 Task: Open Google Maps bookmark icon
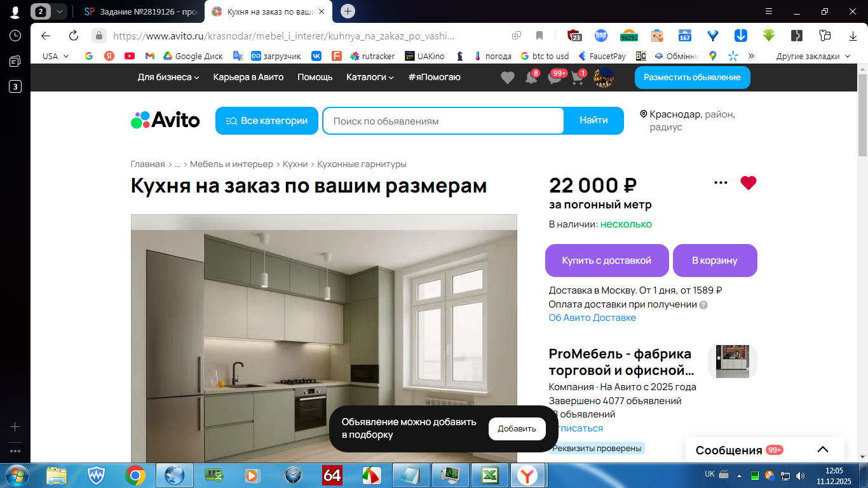tap(713, 56)
